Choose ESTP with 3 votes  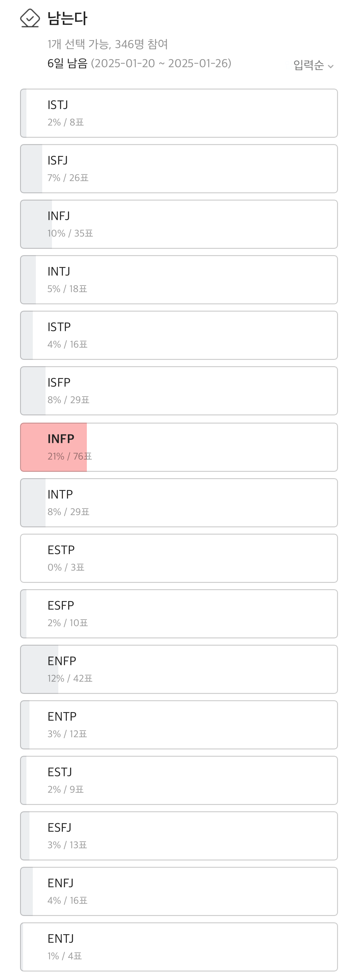pos(179,558)
